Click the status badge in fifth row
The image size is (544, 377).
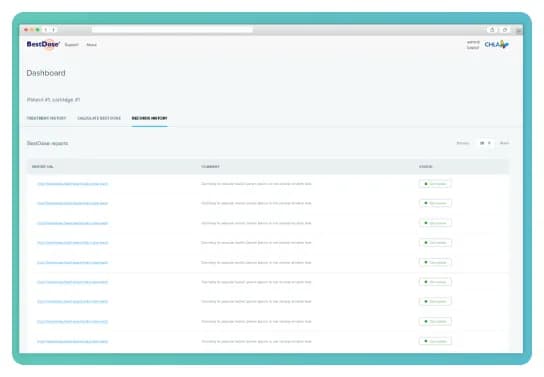(435, 263)
